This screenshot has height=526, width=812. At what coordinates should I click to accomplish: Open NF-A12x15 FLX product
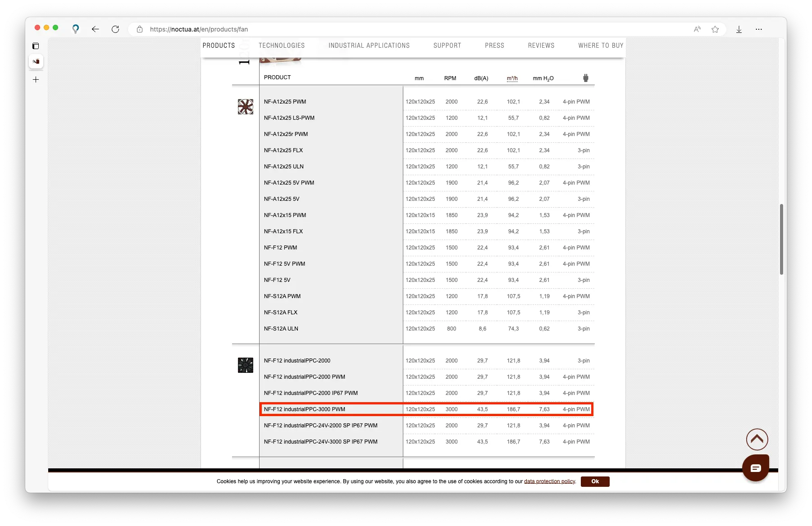pos(283,231)
